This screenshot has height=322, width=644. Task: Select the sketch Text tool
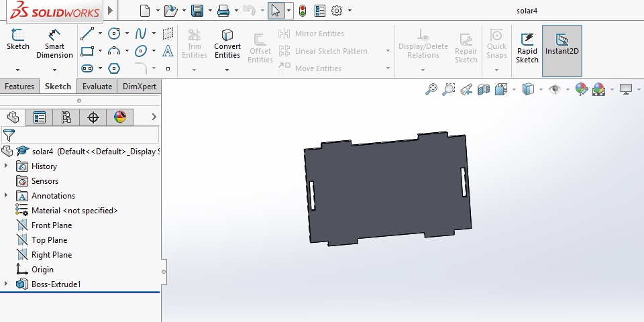[168, 51]
